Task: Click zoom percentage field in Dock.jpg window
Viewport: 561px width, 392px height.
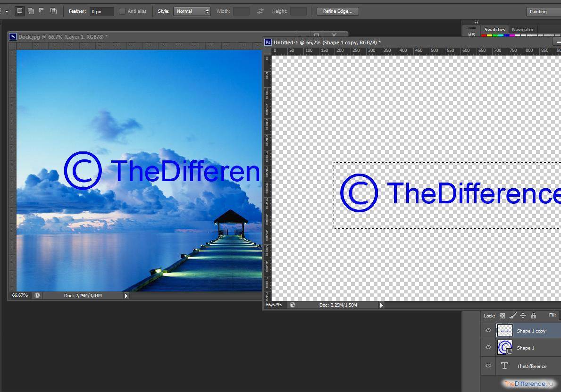Action: pyautogui.click(x=20, y=295)
